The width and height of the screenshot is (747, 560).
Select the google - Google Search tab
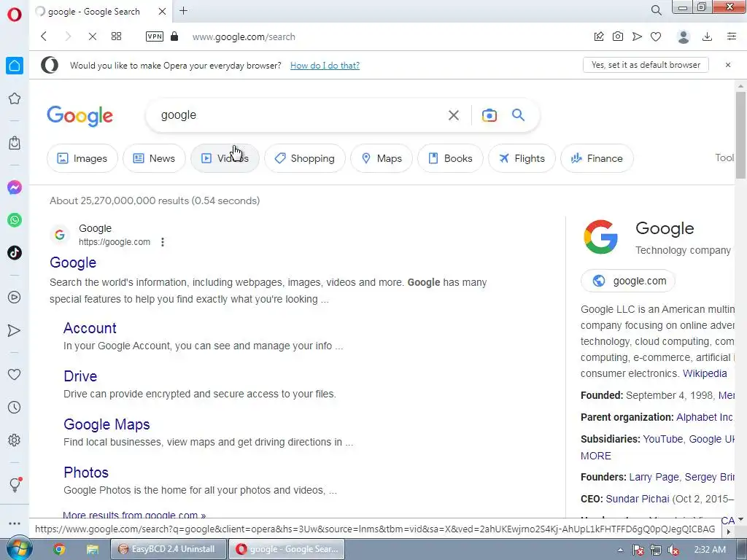pos(94,12)
